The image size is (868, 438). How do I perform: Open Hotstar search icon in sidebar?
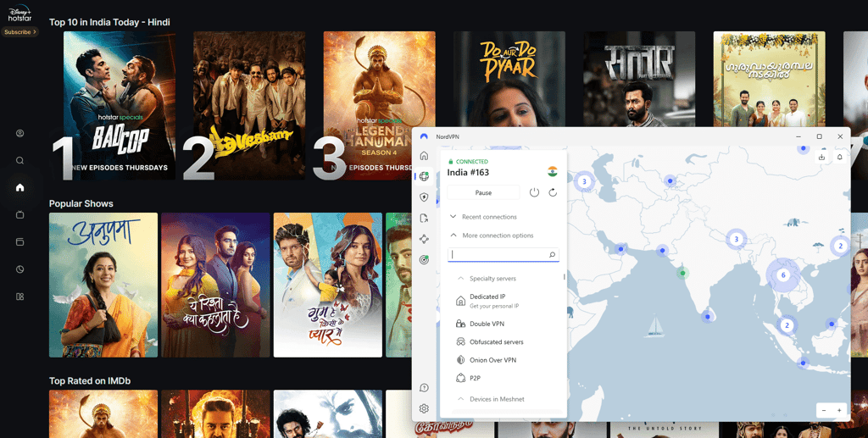pos(20,160)
